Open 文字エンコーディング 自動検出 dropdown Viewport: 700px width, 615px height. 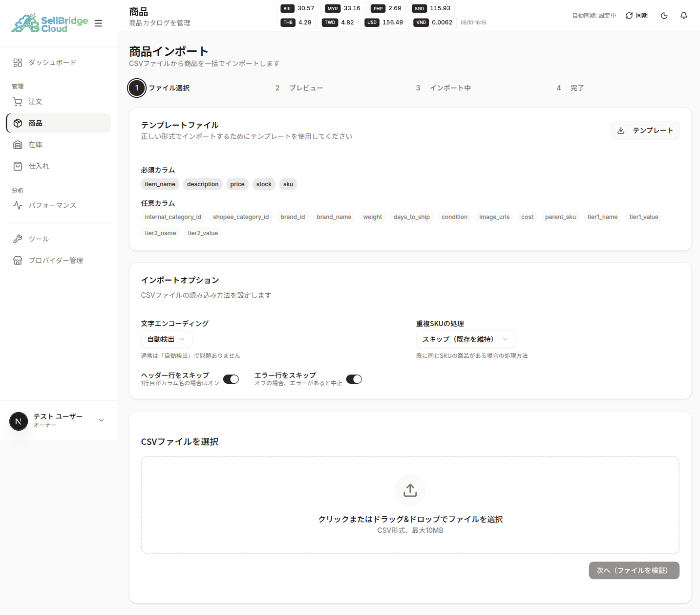click(167, 339)
